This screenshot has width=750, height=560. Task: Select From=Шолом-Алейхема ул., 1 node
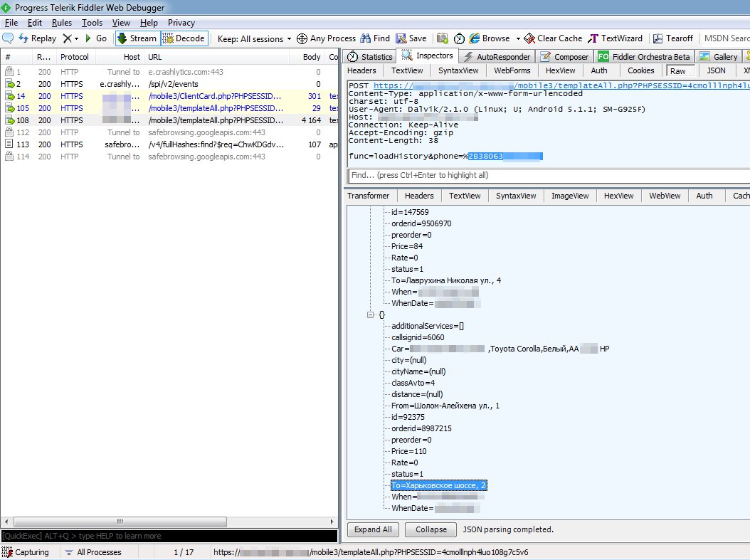[445, 406]
